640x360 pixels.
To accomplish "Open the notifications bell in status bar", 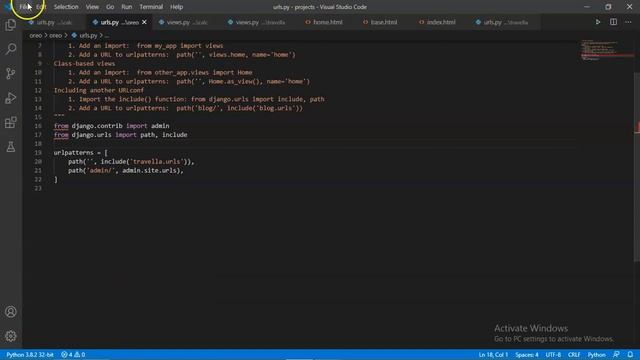I will [630, 355].
